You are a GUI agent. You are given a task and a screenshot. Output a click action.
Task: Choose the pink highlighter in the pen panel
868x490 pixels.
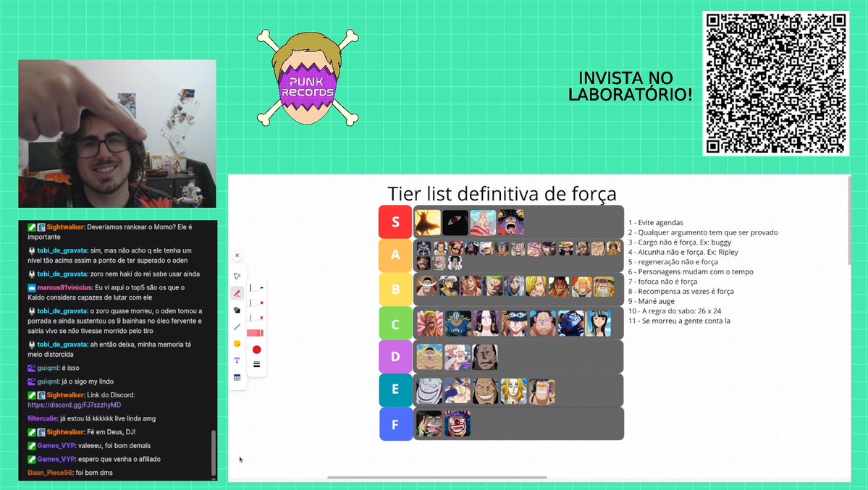[x=256, y=333]
